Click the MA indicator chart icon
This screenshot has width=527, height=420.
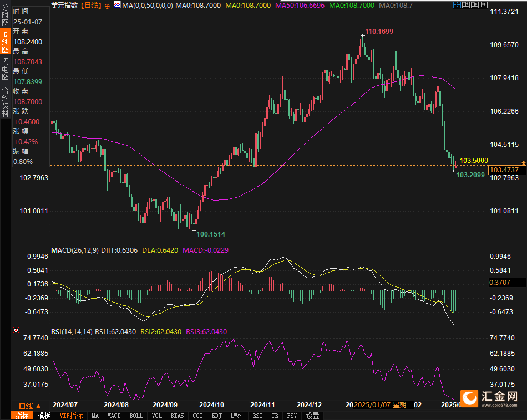[117, 4]
